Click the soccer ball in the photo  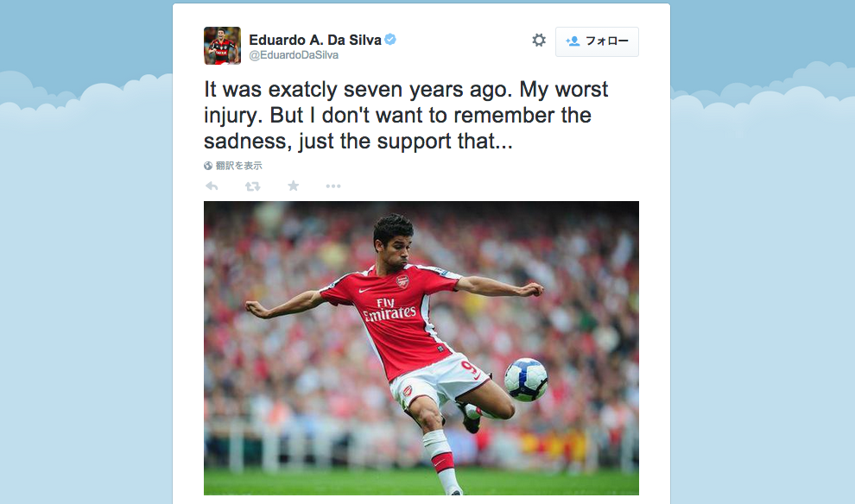pyautogui.click(x=526, y=380)
